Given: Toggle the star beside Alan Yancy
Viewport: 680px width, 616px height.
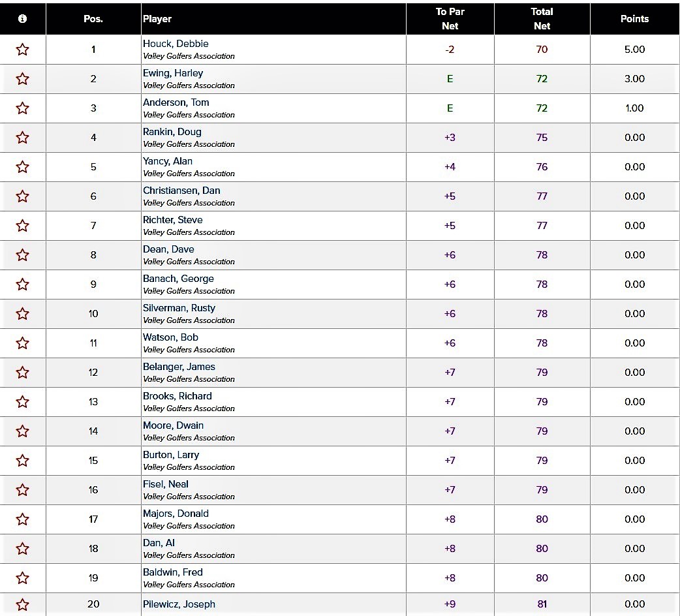Looking at the screenshot, I should [23, 167].
